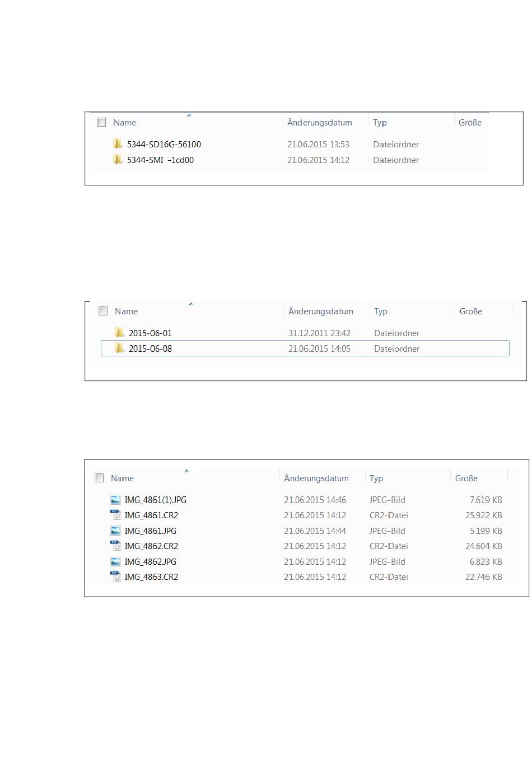Select the file name IMG_4861.CR2
532x767 pixels.
(x=151, y=515)
